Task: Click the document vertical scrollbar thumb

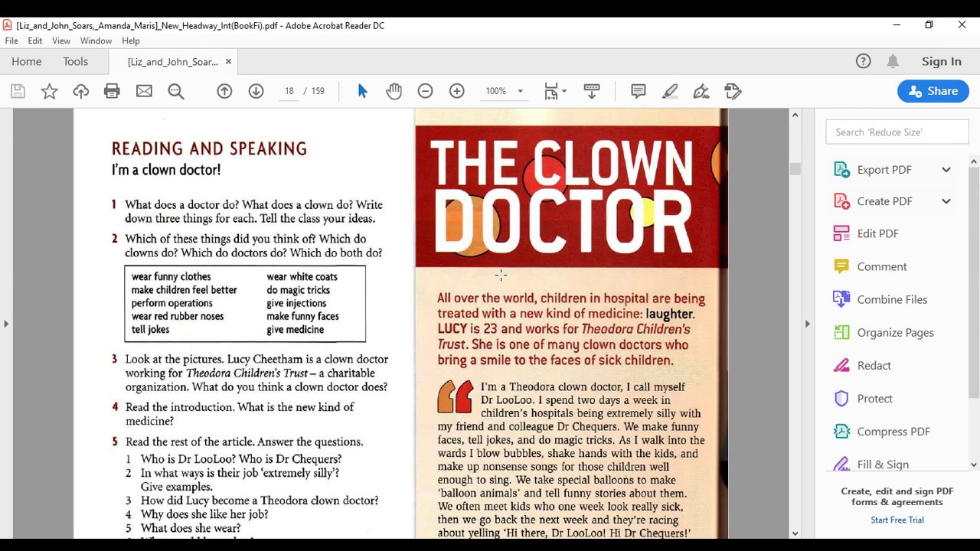Action: tap(795, 168)
